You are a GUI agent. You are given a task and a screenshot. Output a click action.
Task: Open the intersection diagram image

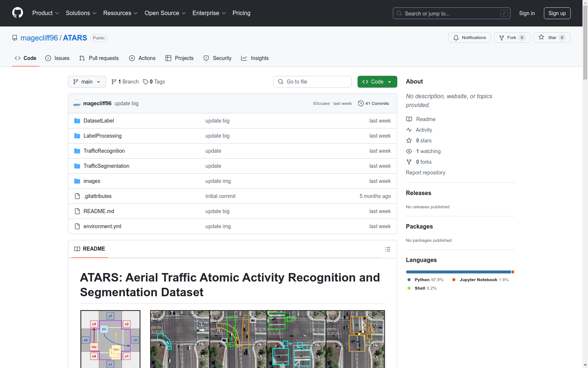point(110,339)
